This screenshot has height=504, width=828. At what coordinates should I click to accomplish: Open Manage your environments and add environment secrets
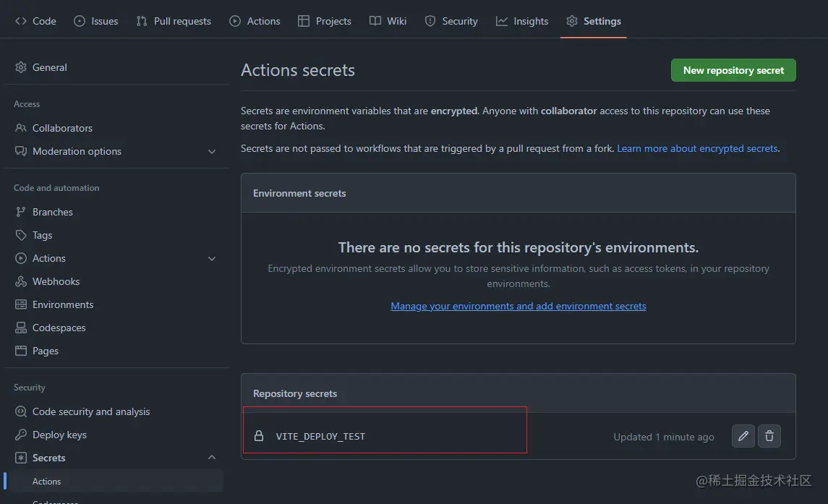click(518, 306)
